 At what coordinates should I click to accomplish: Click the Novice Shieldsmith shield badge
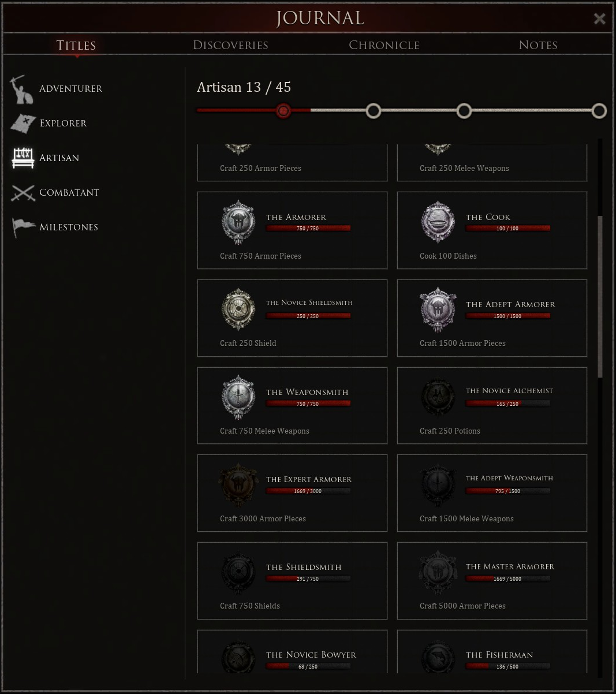(x=238, y=309)
